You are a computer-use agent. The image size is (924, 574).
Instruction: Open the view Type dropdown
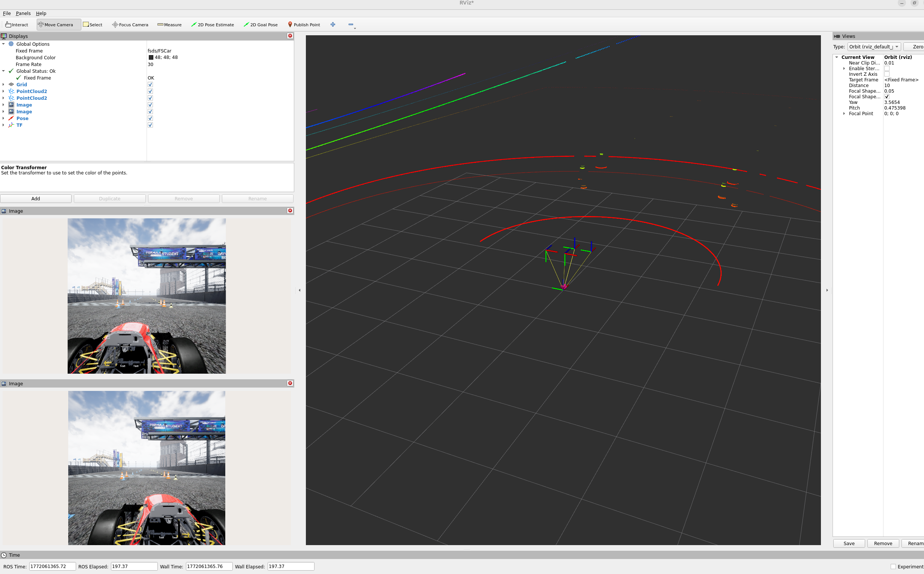(x=874, y=47)
